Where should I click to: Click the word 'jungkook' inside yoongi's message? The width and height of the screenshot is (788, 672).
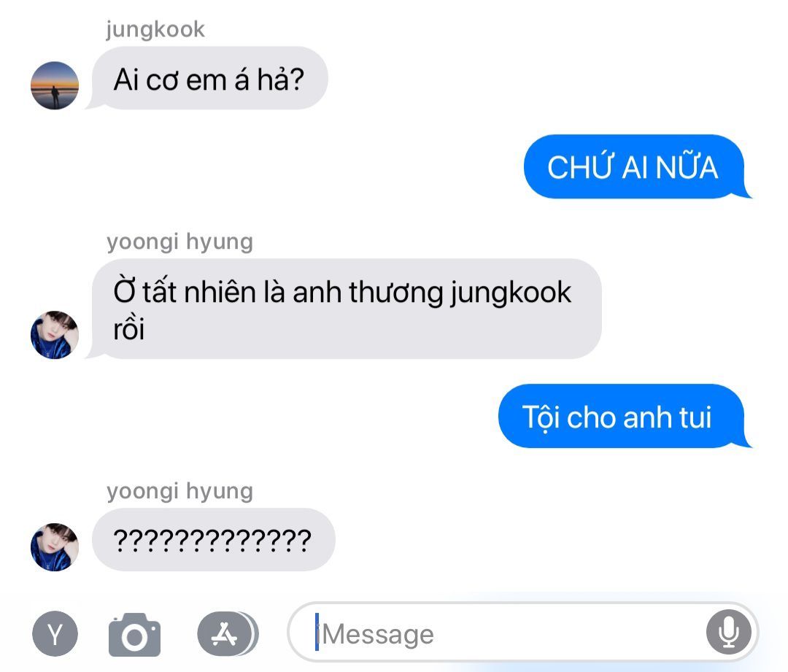[511, 293]
